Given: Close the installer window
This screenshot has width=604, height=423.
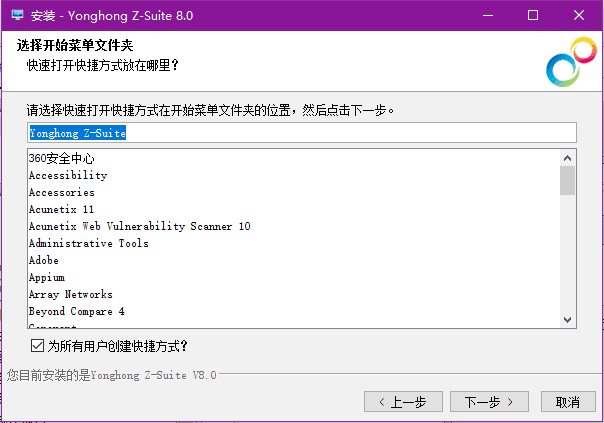Looking at the screenshot, I should coord(579,15).
